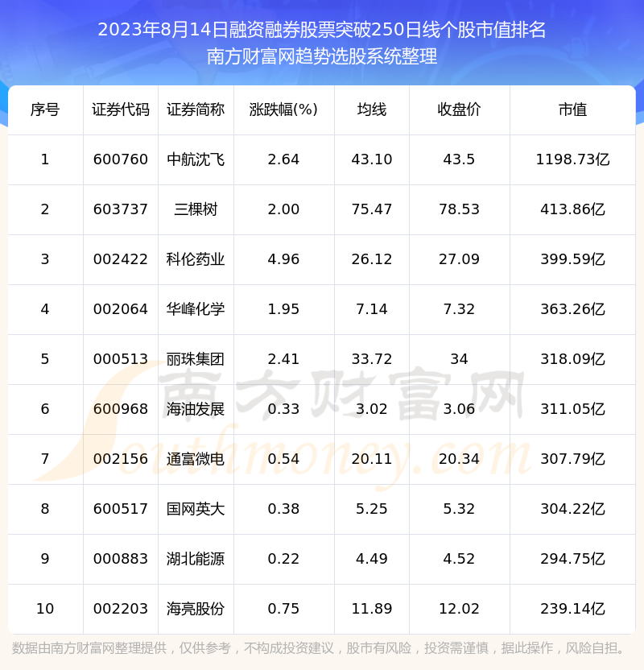Select stock code 002422
This screenshot has height=670, width=644.
(121, 259)
